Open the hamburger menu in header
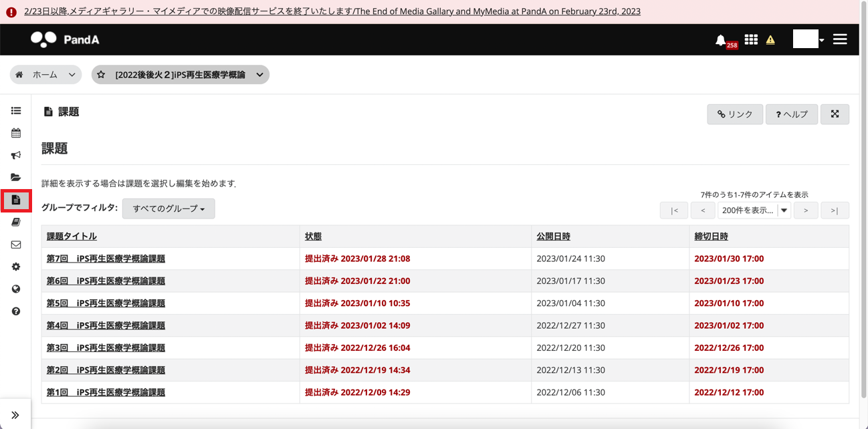The height and width of the screenshot is (429, 868). click(840, 39)
